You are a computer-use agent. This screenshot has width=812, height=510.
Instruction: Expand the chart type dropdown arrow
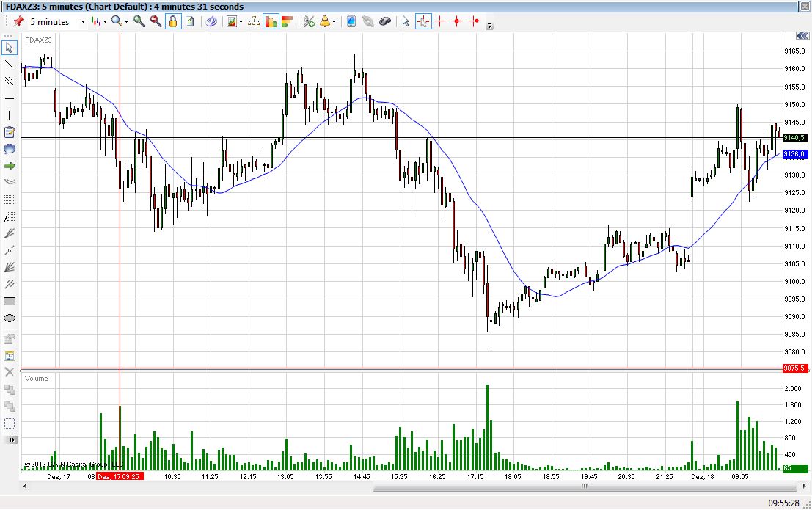pyautogui.click(x=105, y=22)
